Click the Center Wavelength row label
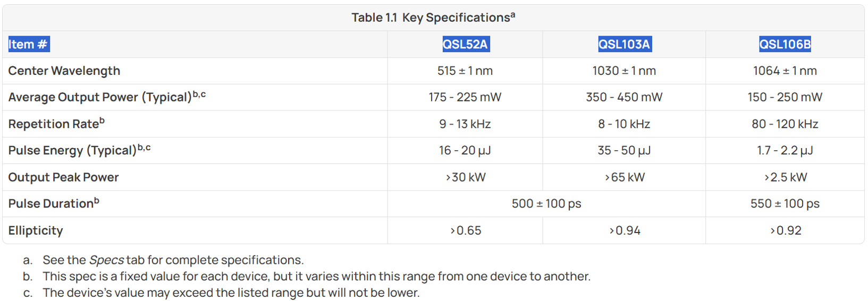The height and width of the screenshot is (301, 868). 64,71
